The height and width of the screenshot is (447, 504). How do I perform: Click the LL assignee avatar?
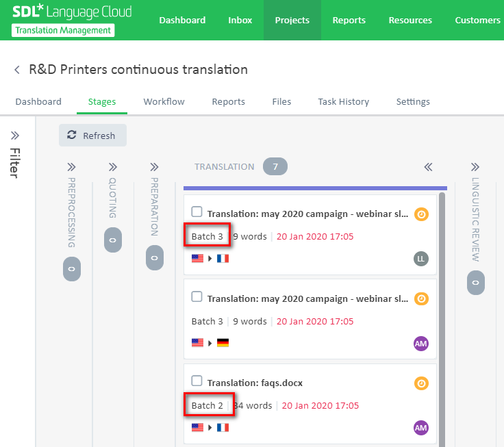click(420, 259)
